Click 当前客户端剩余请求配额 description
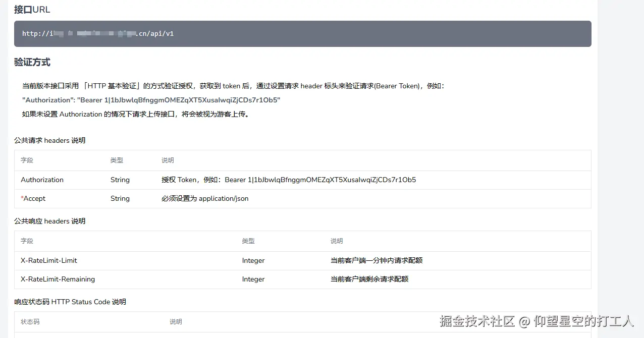Screen dimensions: 644x338 369,279
